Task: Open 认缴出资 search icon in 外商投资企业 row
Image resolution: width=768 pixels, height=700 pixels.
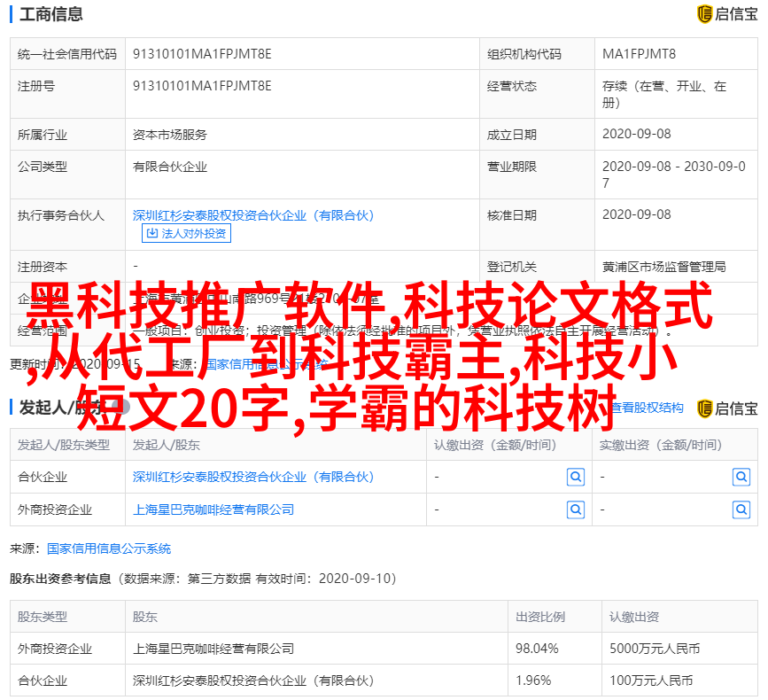Action: [576, 510]
